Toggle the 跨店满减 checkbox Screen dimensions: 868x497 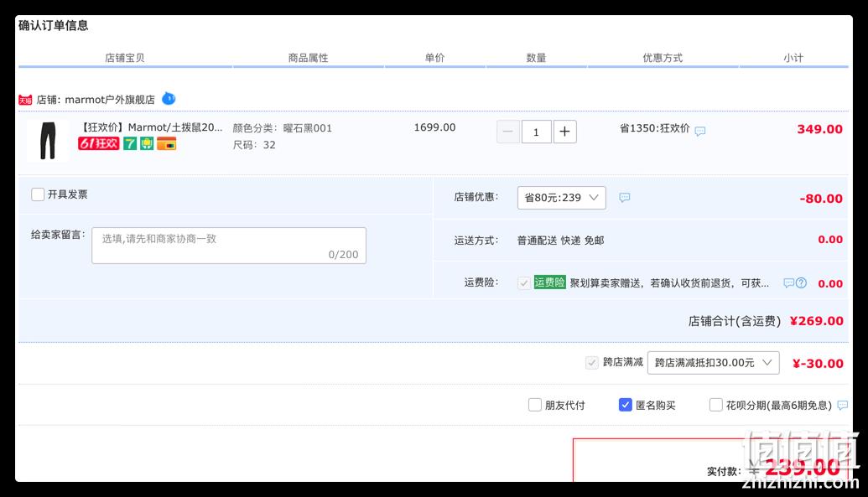592,363
